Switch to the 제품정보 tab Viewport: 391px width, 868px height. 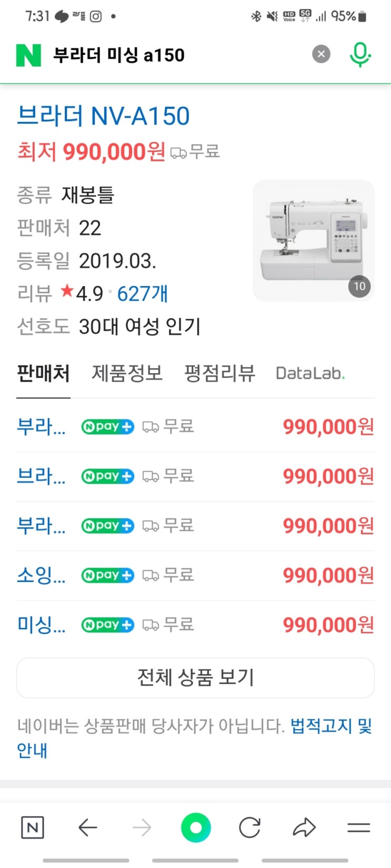click(127, 373)
